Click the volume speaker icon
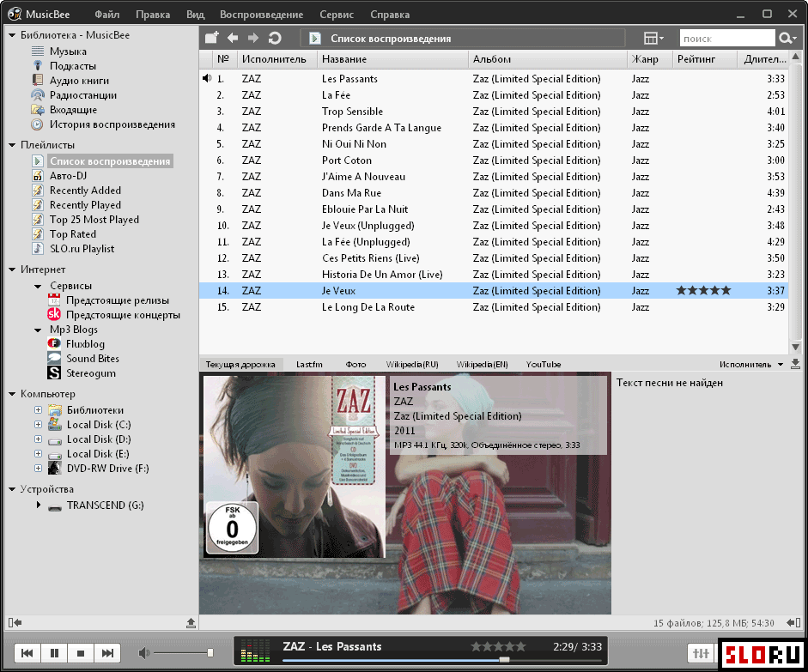The width and height of the screenshot is (808, 672). tap(144, 653)
